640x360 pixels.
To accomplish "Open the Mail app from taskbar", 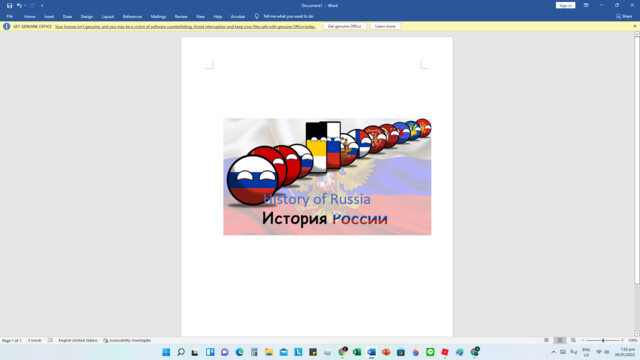I will (x=283, y=352).
